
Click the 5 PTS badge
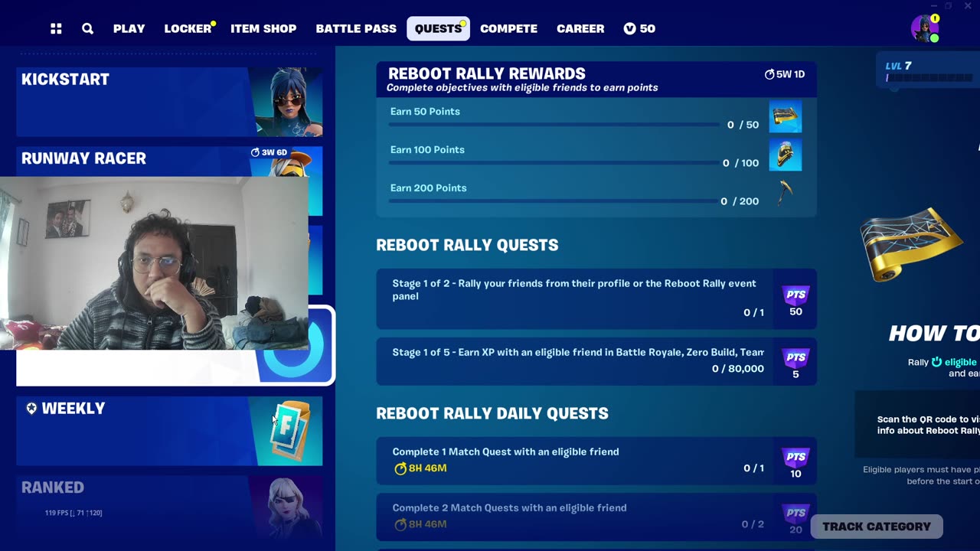(x=795, y=364)
